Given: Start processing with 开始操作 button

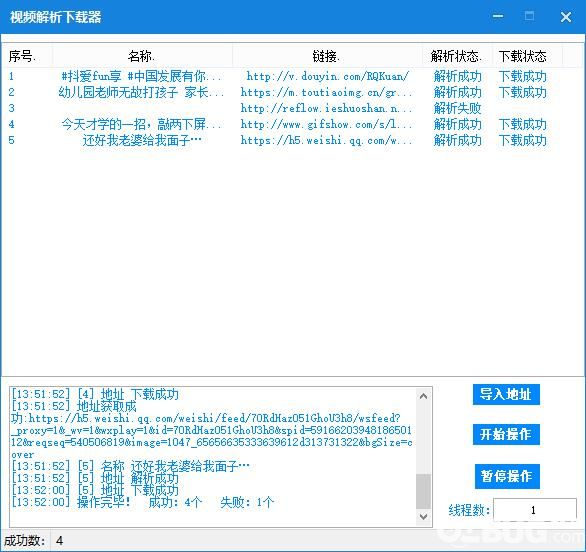Looking at the screenshot, I should tap(506, 434).
